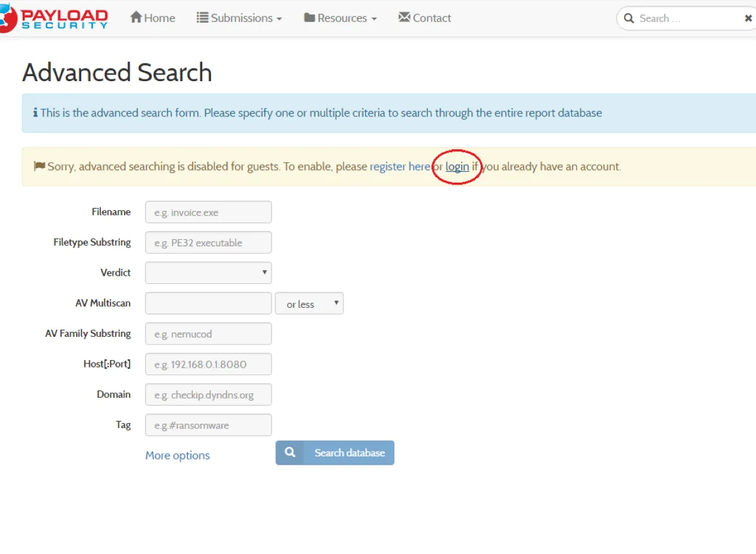Screen dimensions: 756x554
Task: Show More options link
Action: (x=178, y=455)
